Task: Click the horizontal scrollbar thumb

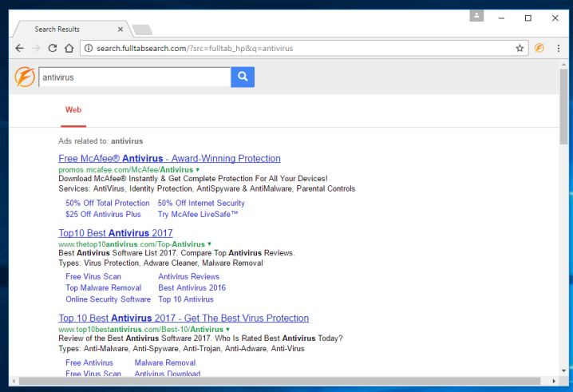Action: click(x=279, y=381)
